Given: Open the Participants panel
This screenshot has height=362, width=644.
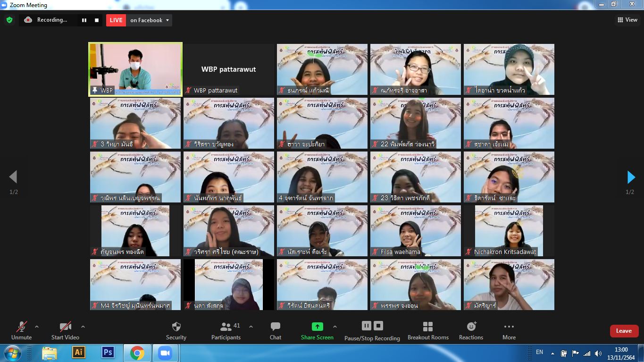Looking at the screenshot, I should [x=226, y=327].
